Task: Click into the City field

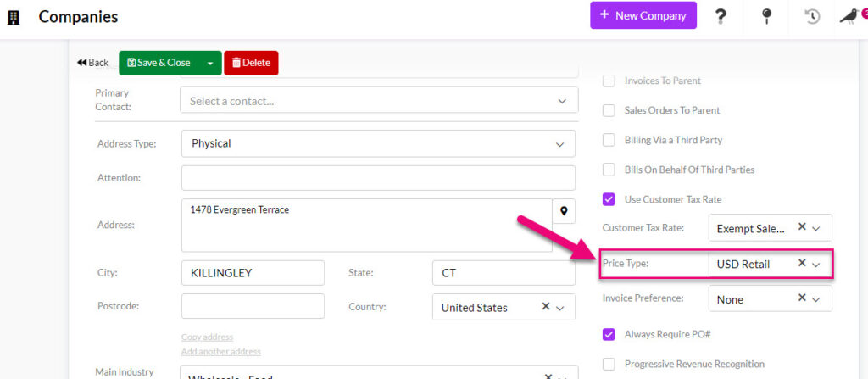Action: click(253, 273)
